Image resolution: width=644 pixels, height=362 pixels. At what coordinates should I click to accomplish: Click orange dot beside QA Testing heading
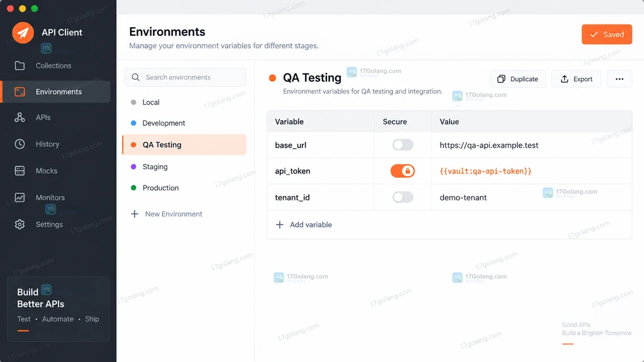click(x=272, y=78)
